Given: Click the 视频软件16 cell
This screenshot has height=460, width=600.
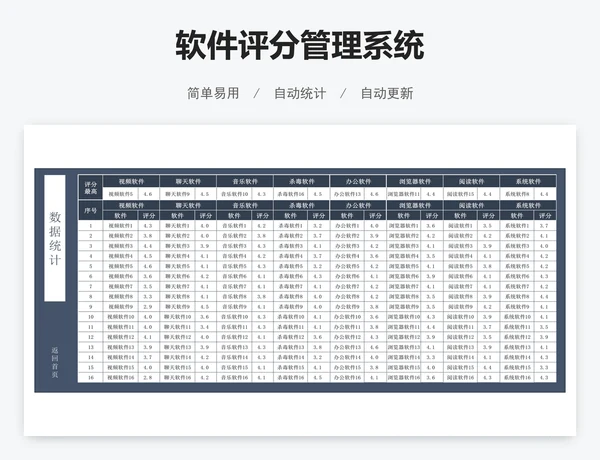Looking at the screenshot, I should coord(120,377).
